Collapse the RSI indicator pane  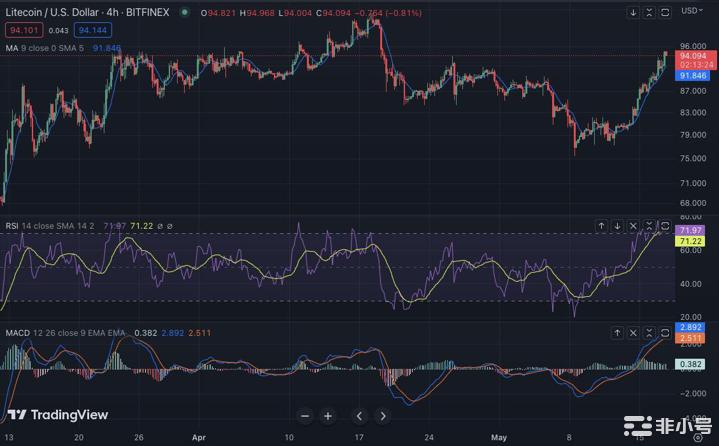point(650,227)
